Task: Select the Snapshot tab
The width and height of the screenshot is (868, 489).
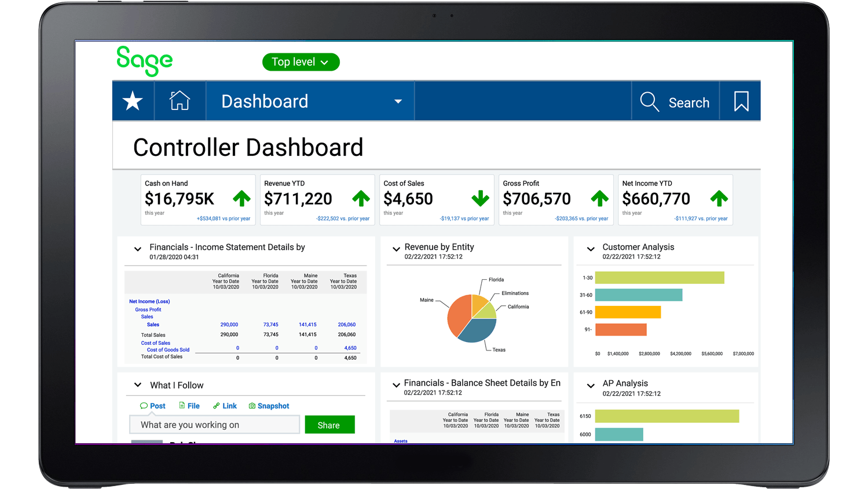Action: click(269, 406)
